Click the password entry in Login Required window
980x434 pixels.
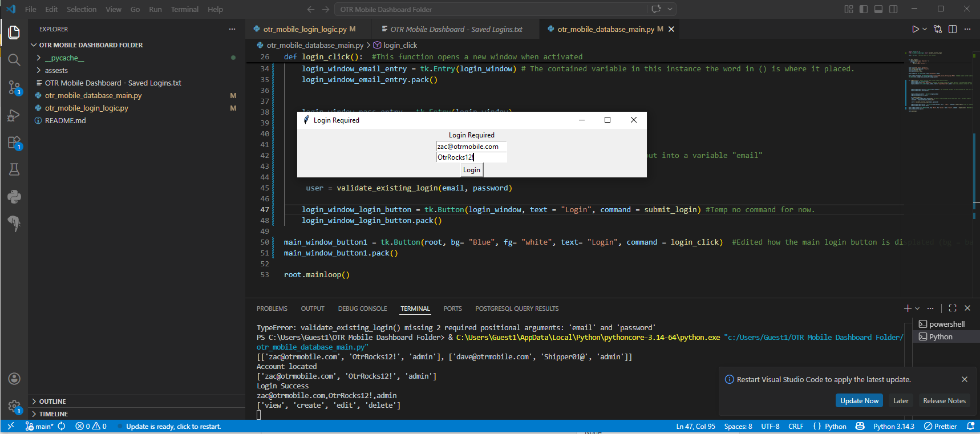click(471, 157)
